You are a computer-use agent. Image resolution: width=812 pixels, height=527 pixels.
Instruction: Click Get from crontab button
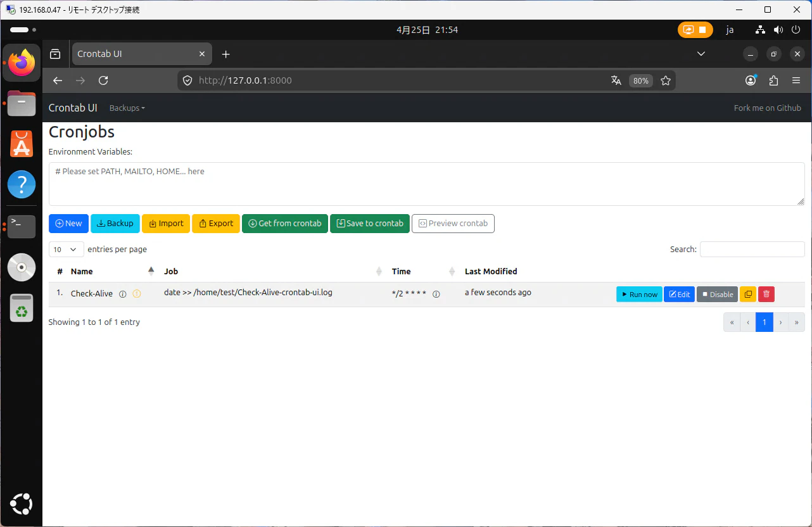click(285, 224)
